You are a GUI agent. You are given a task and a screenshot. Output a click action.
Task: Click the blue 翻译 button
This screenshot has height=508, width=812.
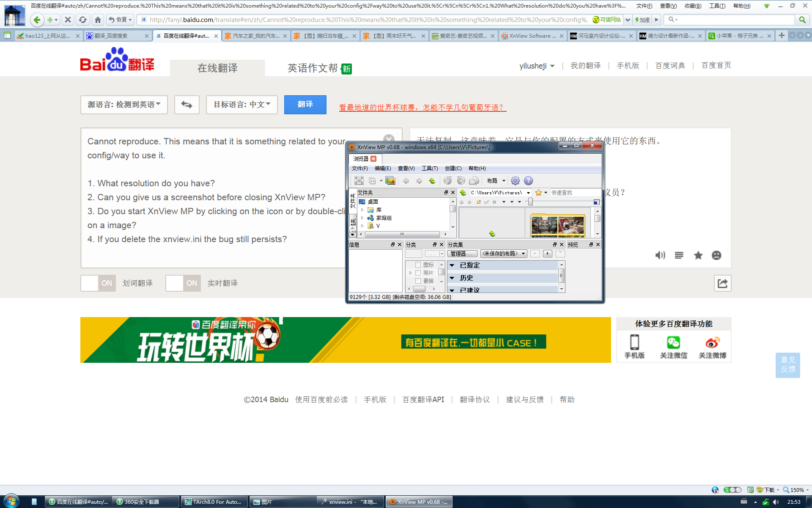(305, 105)
